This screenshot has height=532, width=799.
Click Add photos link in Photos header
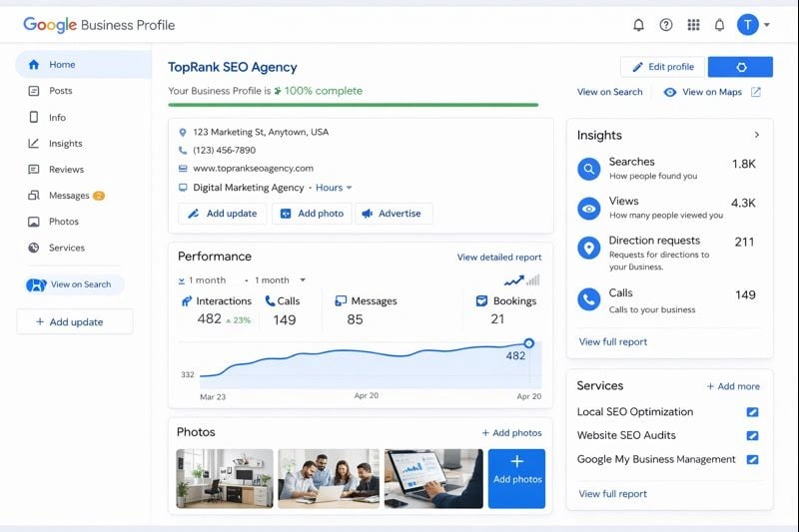tap(511, 433)
